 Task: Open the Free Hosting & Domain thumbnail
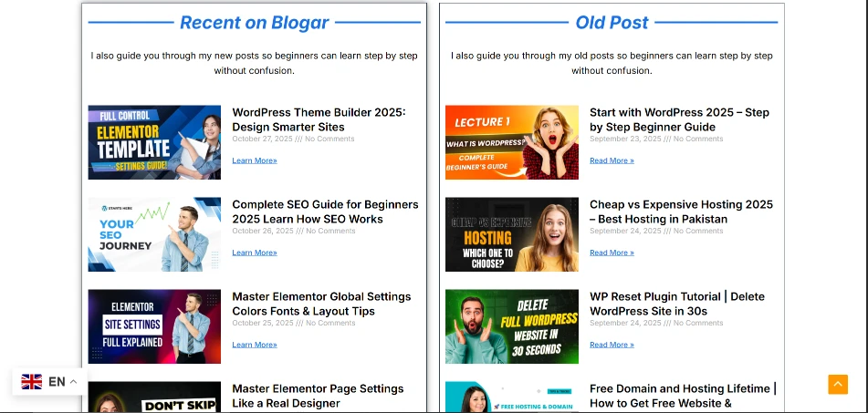click(x=512, y=397)
